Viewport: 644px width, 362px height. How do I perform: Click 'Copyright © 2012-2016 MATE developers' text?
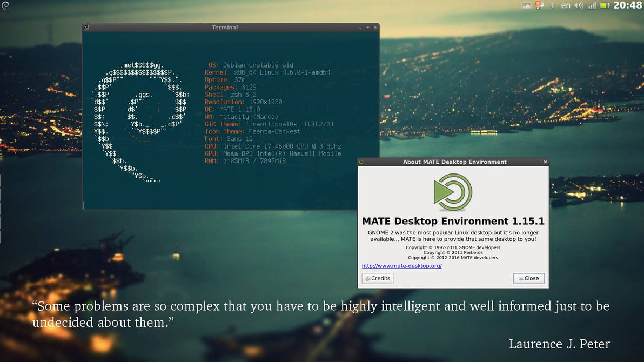click(x=453, y=258)
